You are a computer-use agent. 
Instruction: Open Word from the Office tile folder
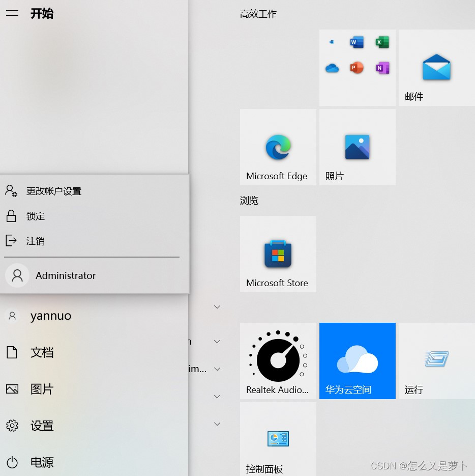[x=357, y=42]
